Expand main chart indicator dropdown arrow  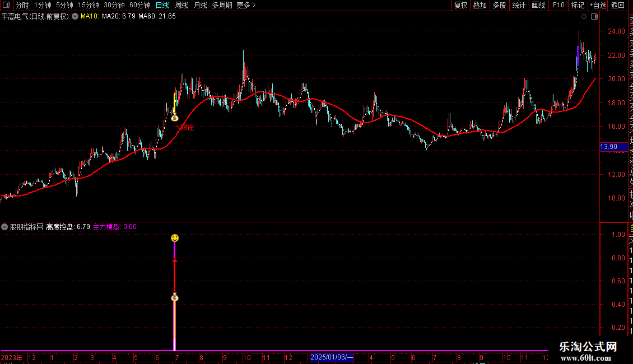pyautogui.click(x=75, y=16)
